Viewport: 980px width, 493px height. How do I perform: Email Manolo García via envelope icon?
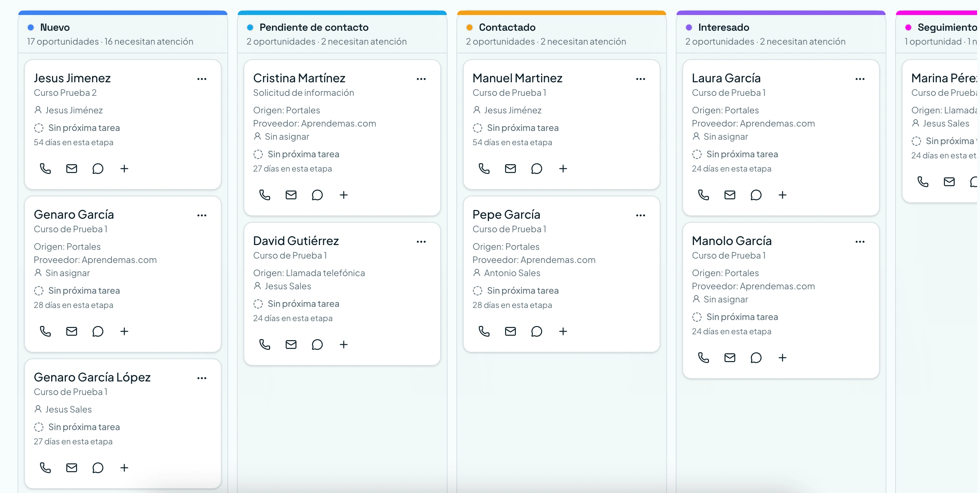point(730,358)
